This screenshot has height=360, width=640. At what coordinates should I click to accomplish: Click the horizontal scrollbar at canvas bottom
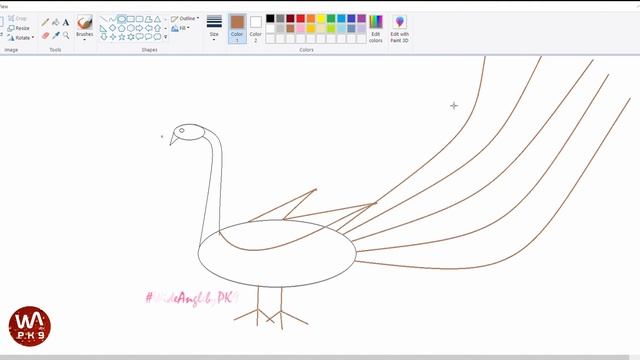coord(314,357)
